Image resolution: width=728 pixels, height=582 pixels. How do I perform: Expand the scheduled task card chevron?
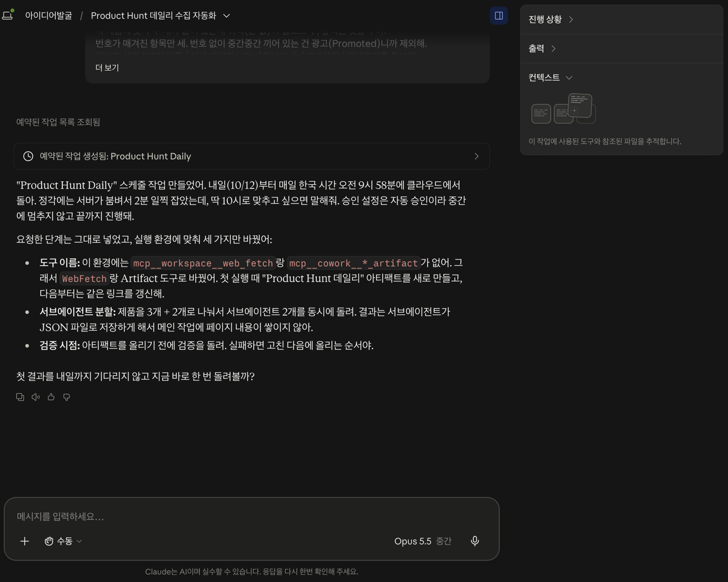476,156
